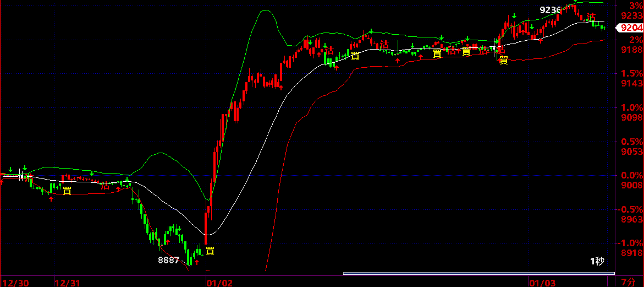Click the horizontal scrollbar below the chart
The height and width of the screenshot is (287, 644).
(478, 273)
